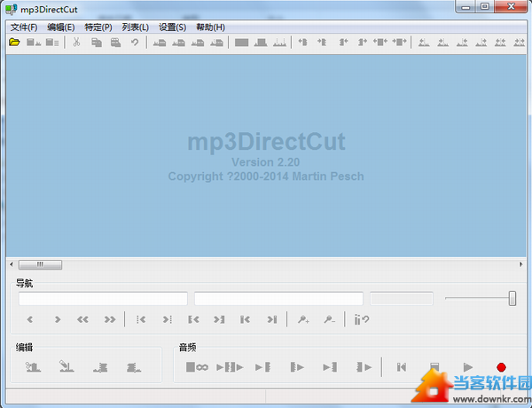The width and height of the screenshot is (532, 408).
Task: Click the second white field in 导航
Action: pos(278,299)
